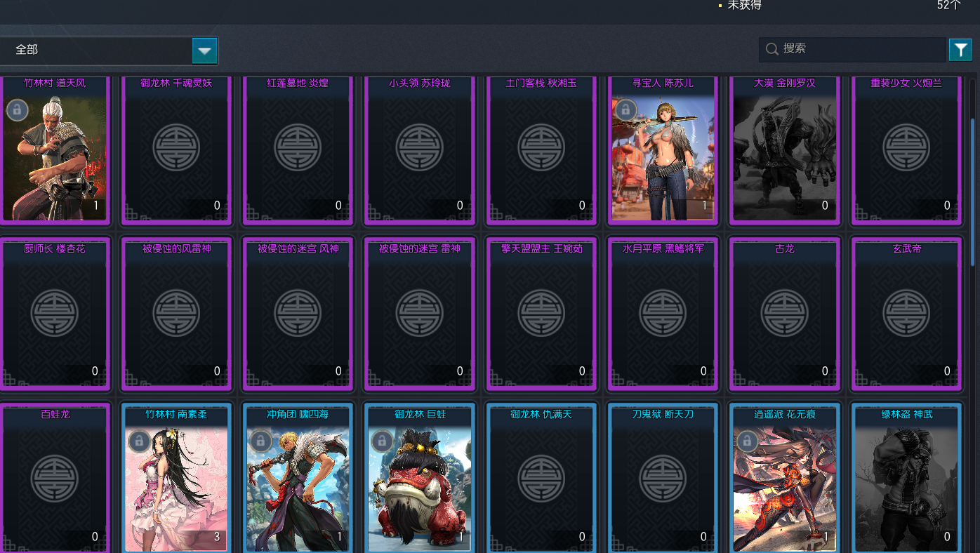This screenshot has height=553, width=980.
Task: Click the 重装少女 火炮兰 card title
Action: click(x=906, y=83)
